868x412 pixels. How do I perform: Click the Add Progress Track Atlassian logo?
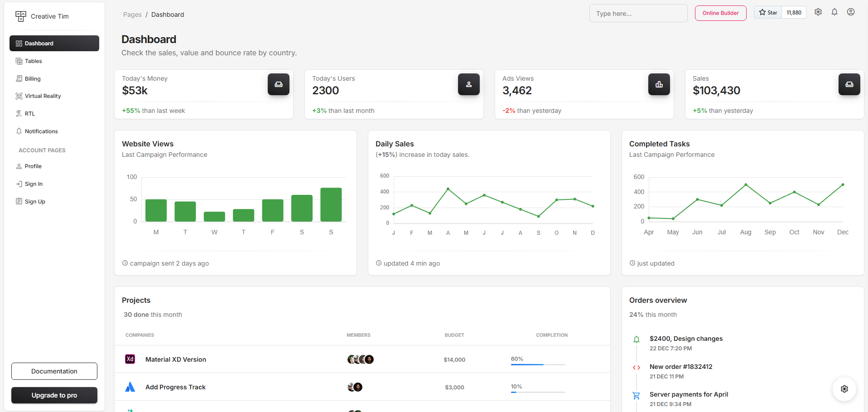[130, 387]
